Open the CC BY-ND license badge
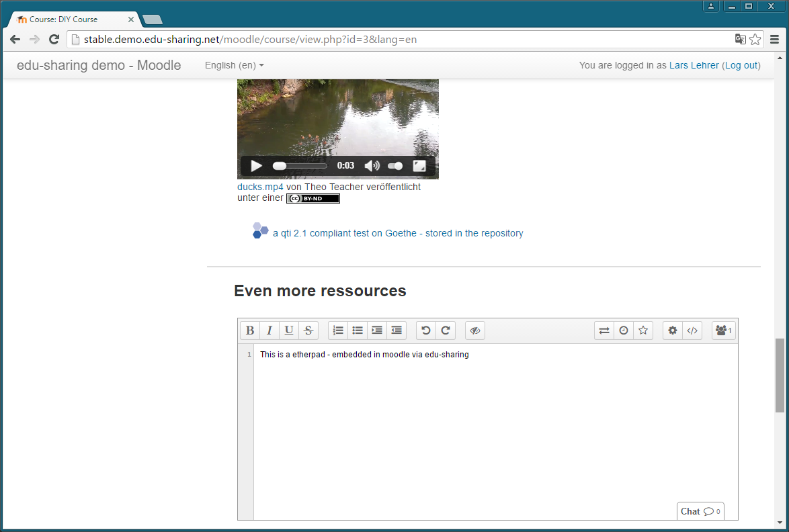 click(313, 198)
